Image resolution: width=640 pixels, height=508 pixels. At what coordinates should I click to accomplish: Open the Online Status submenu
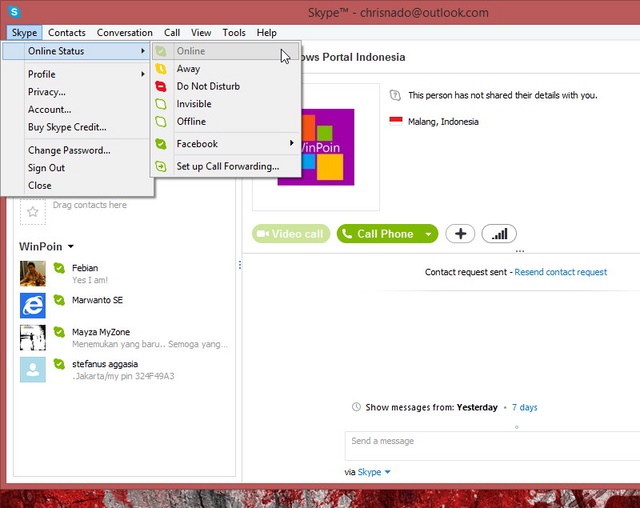(76, 51)
